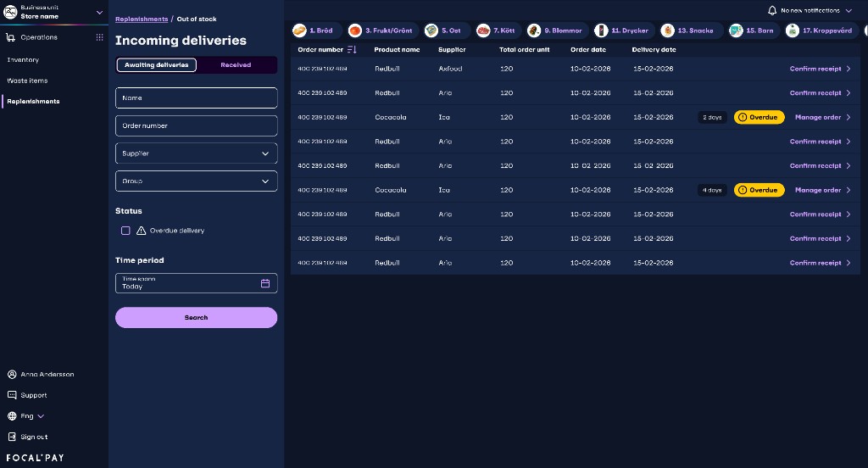
Task: Click the Order number input field
Action: [197, 125]
